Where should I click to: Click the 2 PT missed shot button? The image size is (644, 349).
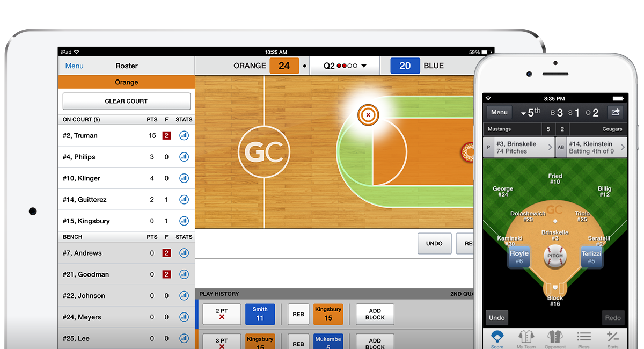[222, 314]
